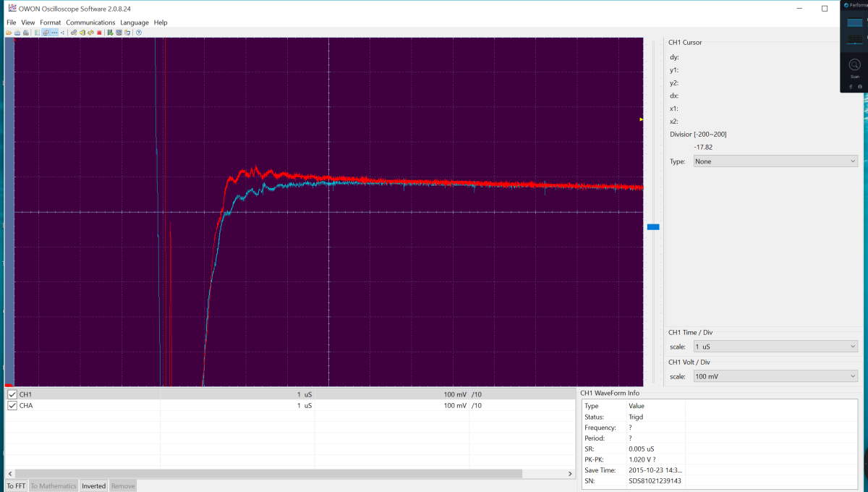Click the yellow import arrow toolbar icon
Image resolution: width=868 pixels, height=492 pixels.
[82, 33]
